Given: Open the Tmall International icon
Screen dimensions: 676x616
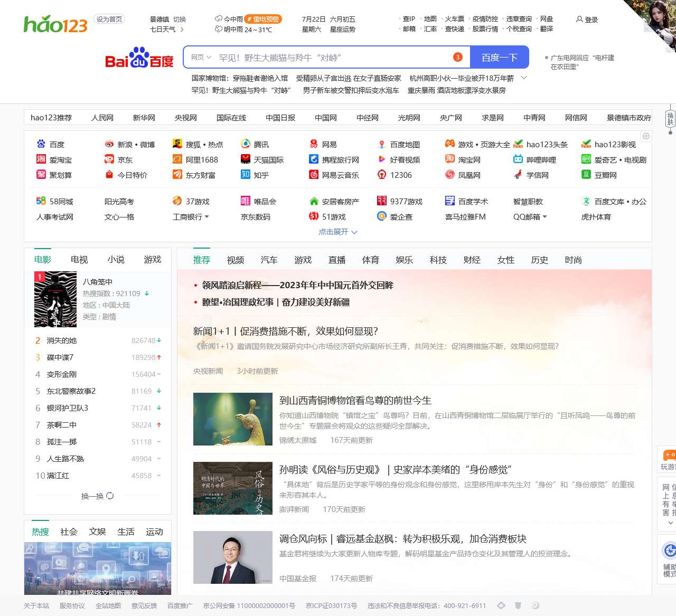Looking at the screenshot, I should [246, 159].
